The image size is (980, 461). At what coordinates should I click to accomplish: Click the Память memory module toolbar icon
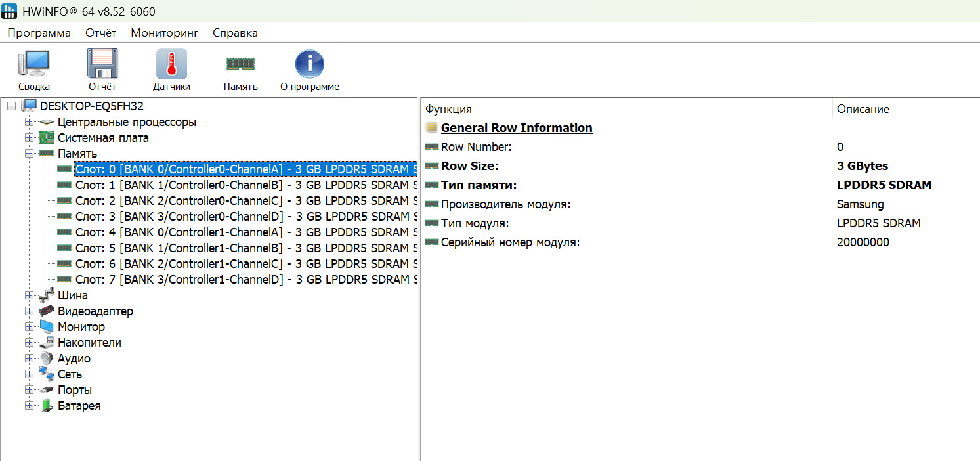click(240, 64)
